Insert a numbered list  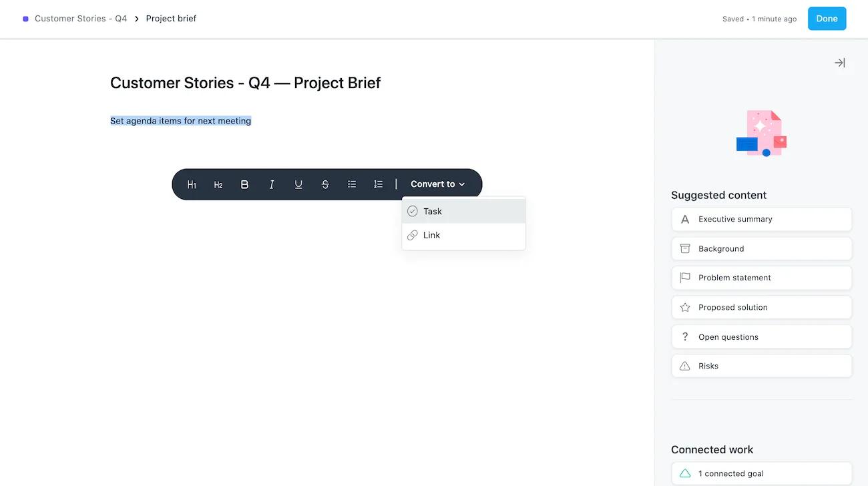[379, 184]
